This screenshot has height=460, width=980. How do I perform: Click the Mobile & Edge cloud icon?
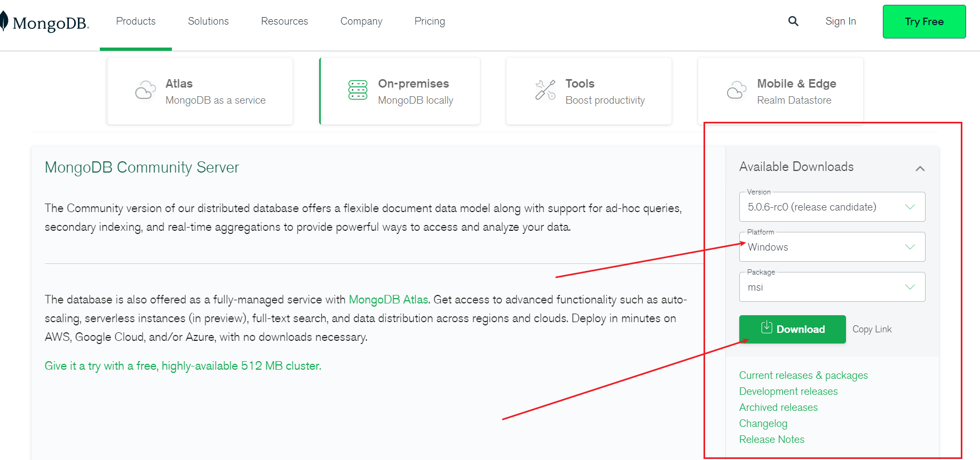point(737,90)
